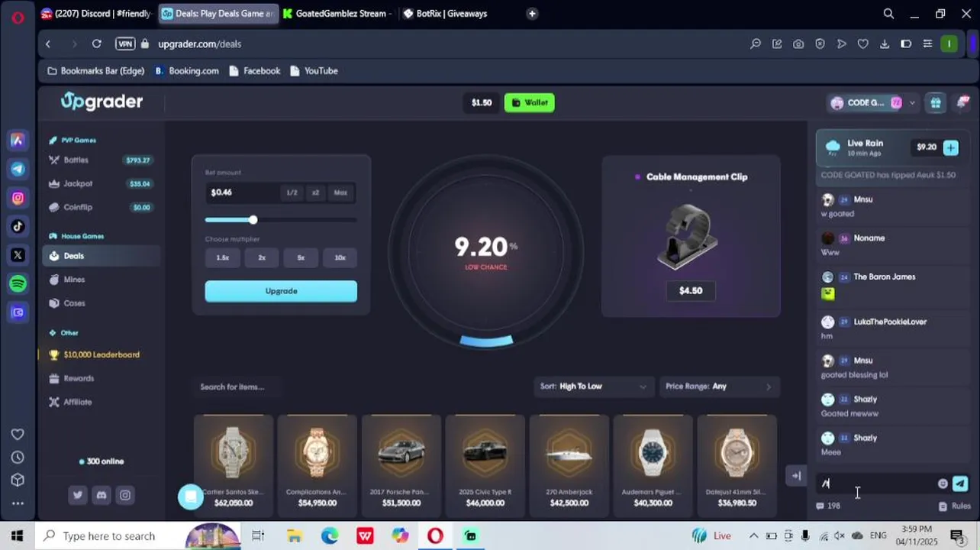Select Deals in House Games
This screenshot has width=980, height=550.
coord(101,256)
